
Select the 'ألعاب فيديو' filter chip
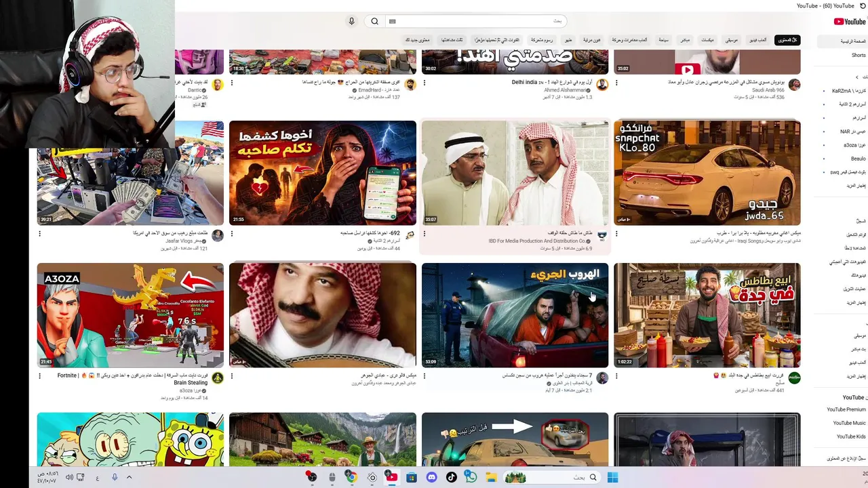[758, 40]
